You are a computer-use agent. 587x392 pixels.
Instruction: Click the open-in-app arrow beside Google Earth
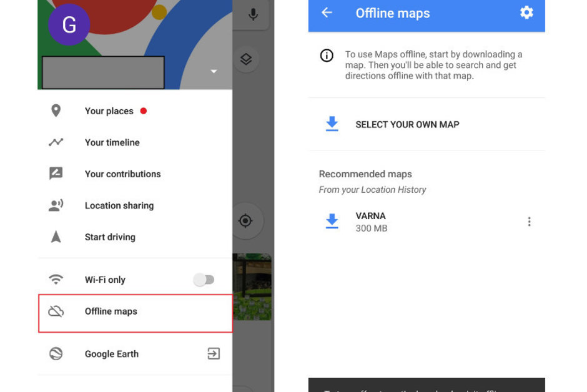[x=214, y=353]
